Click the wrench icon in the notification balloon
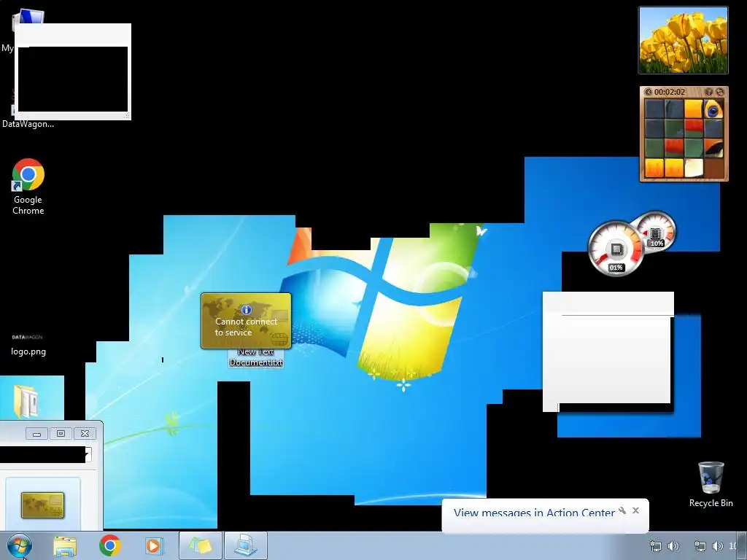The width and height of the screenshot is (747, 560). click(x=622, y=510)
